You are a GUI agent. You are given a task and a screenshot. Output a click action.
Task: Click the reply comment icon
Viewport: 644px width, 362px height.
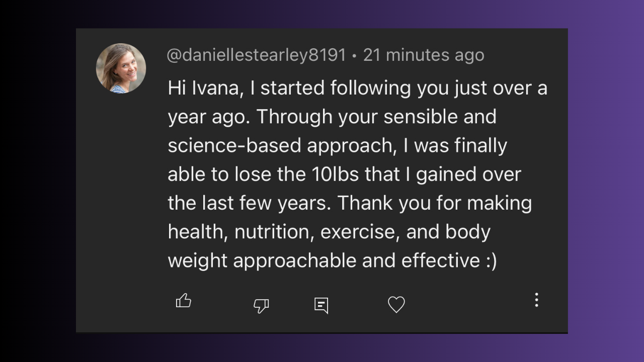pyautogui.click(x=321, y=305)
